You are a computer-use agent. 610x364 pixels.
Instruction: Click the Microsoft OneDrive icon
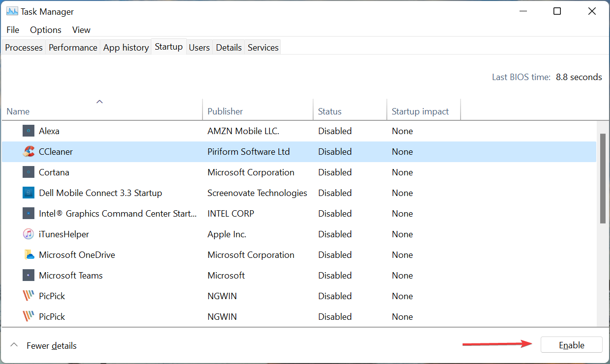[x=28, y=254]
